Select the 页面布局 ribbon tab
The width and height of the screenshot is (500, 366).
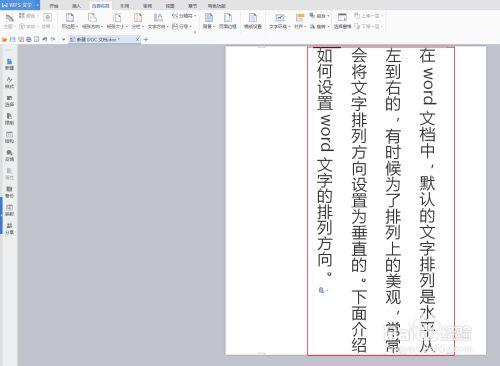pyautogui.click(x=101, y=6)
